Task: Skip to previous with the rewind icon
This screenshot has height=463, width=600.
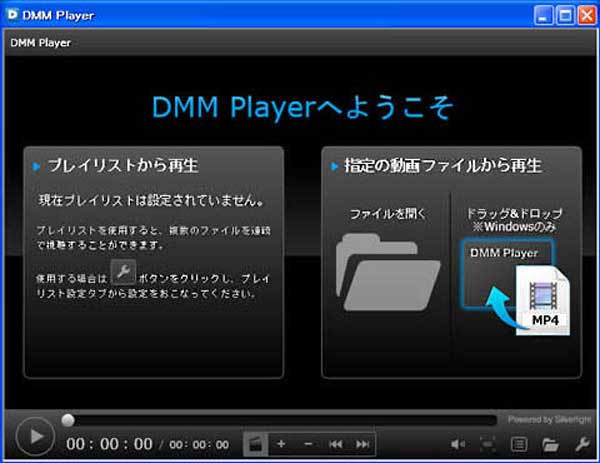Action: click(x=336, y=444)
